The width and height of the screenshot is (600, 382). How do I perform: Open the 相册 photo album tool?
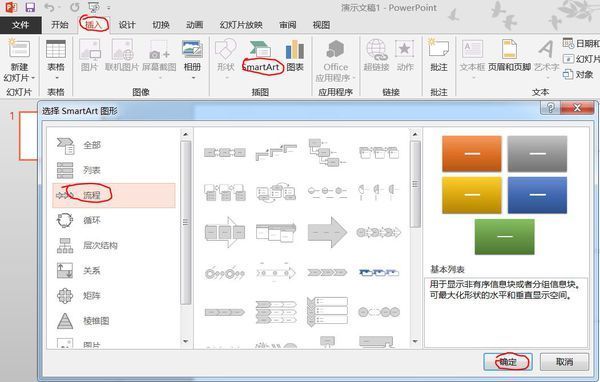point(192,49)
